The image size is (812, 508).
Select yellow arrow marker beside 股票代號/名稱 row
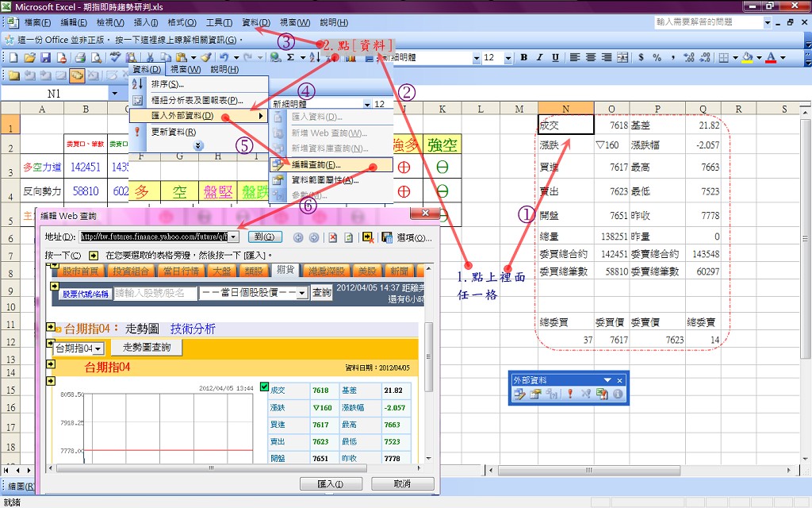[x=55, y=286]
